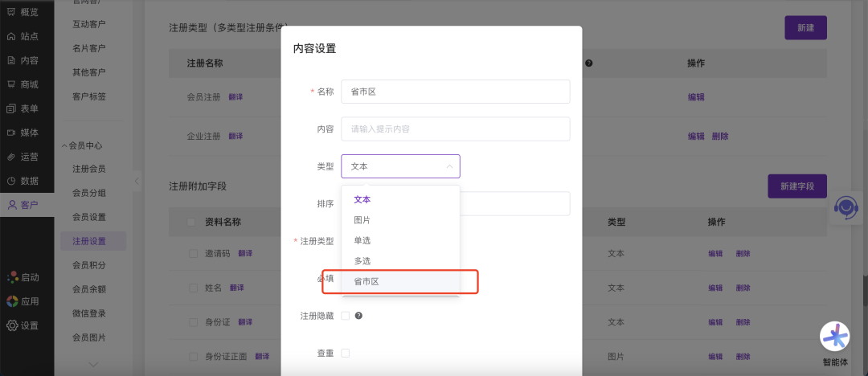This screenshot has width=868, height=376.
Task: Open the 设置 settings gear icon
Action: (11, 325)
